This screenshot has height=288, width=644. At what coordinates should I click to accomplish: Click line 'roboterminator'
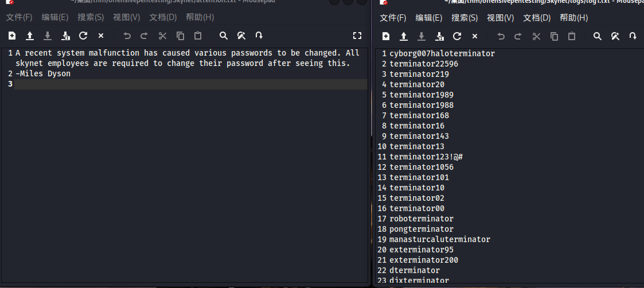pos(422,219)
